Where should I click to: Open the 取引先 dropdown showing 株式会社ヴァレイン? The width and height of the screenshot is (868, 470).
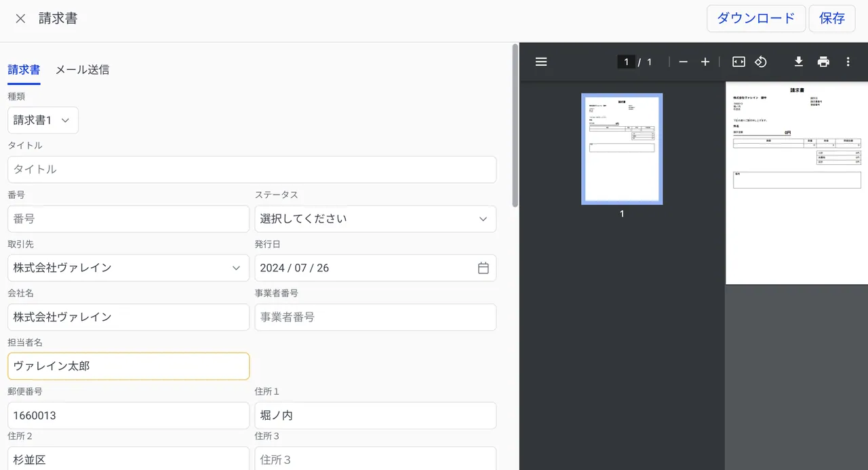pyautogui.click(x=128, y=268)
